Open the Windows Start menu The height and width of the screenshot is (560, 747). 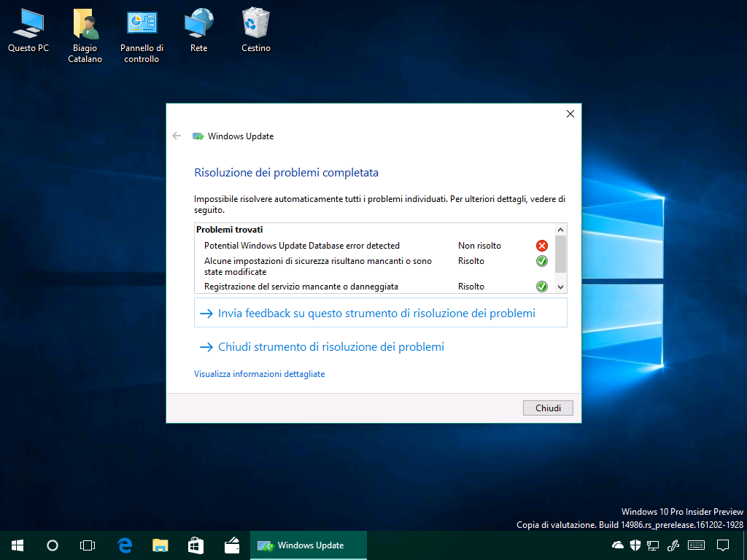click(x=18, y=545)
